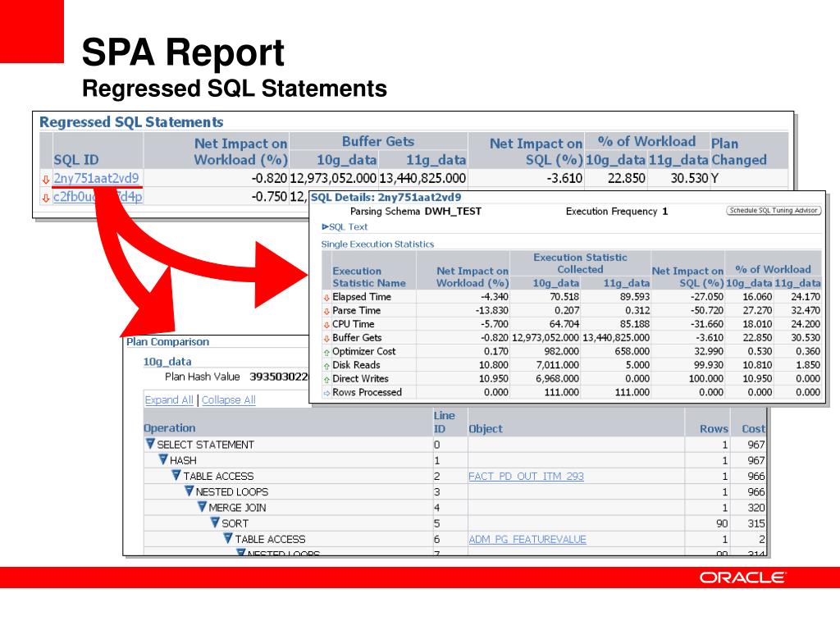Click regression arrow icon beside 2ny751aat2vd9
840x630 pixels.
coord(46,179)
